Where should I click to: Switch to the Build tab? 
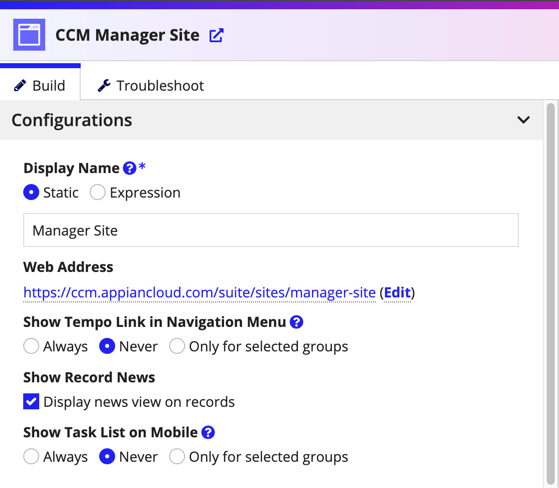[40, 86]
